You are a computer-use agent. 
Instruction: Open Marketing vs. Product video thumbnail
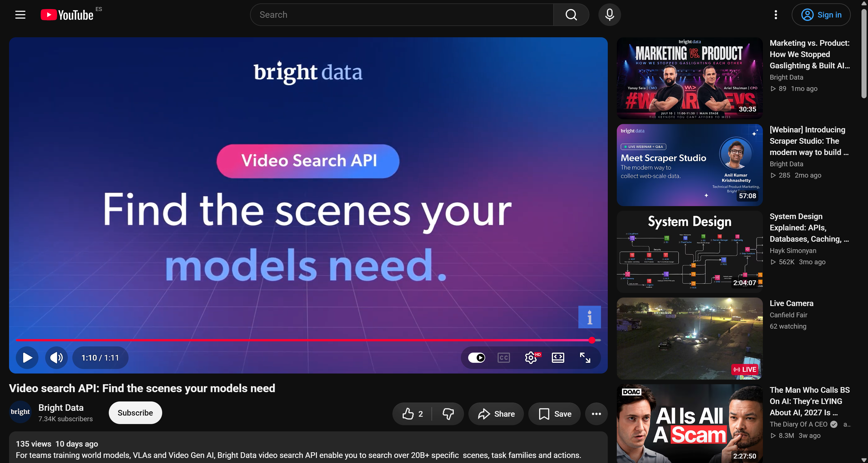tap(690, 78)
